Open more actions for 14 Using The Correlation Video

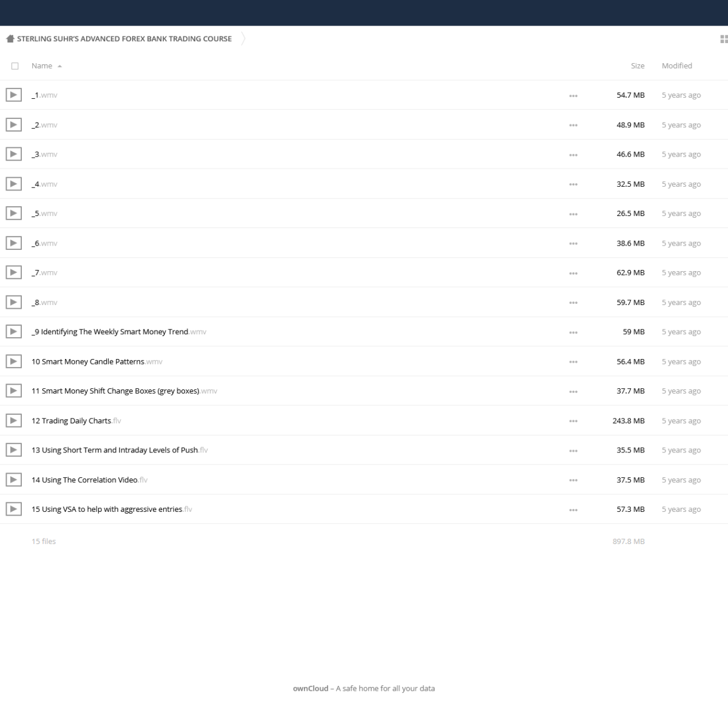pyautogui.click(x=573, y=480)
